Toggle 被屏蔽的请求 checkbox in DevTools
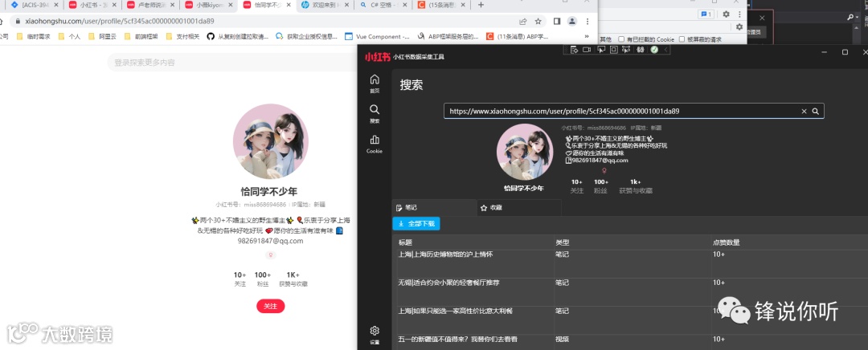This screenshot has width=868, height=350. tap(682, 40)
